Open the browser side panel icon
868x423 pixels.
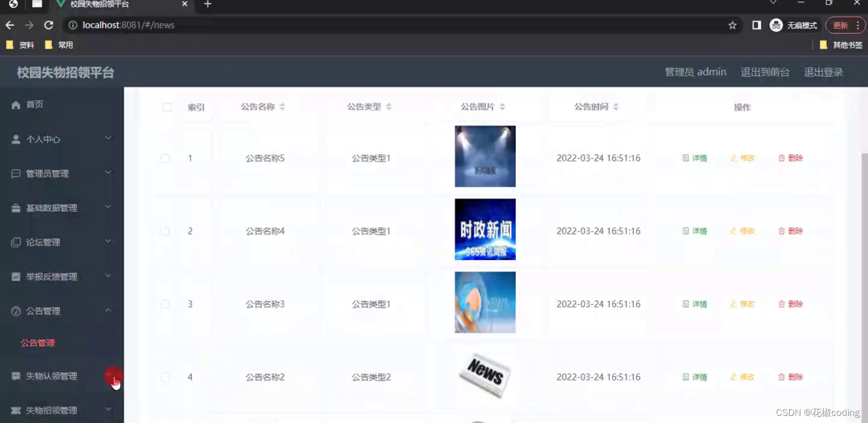(x=756, y=25)
